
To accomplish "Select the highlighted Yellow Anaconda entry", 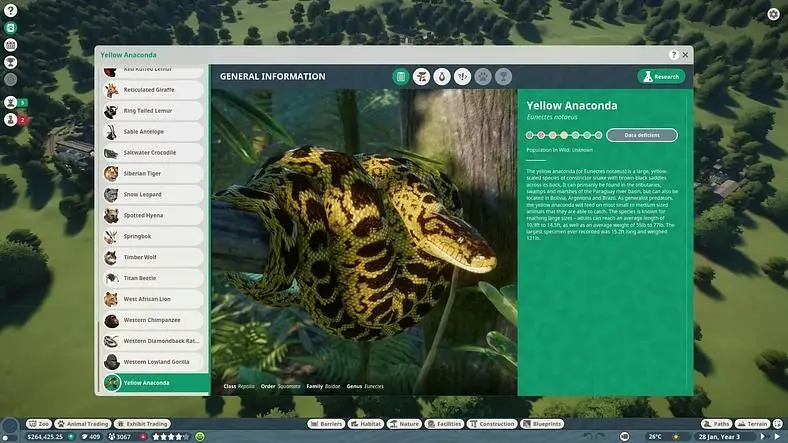I will point(156,383).
